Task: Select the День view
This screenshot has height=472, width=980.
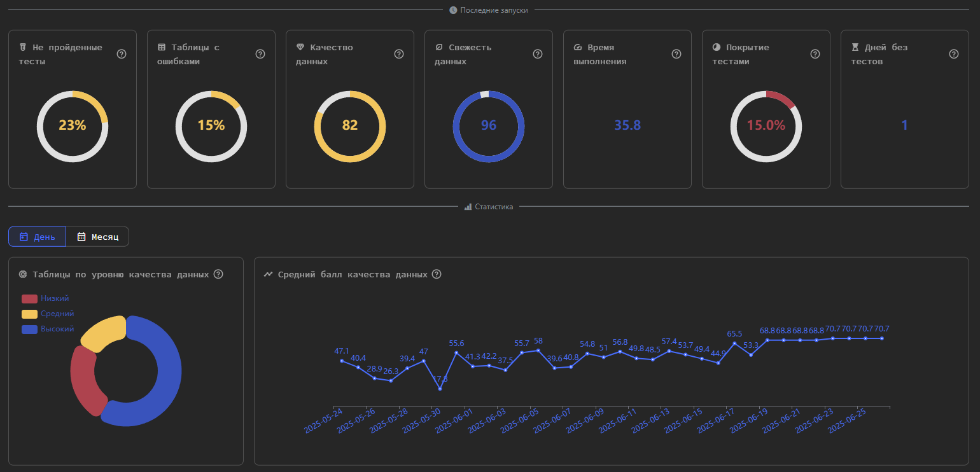Action: click(x=37, y=236)
